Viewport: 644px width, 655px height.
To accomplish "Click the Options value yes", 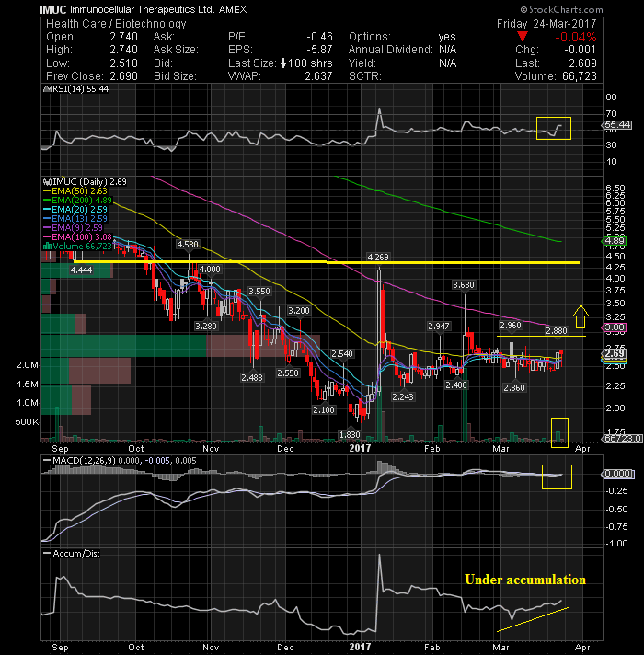I will [447, 37].
